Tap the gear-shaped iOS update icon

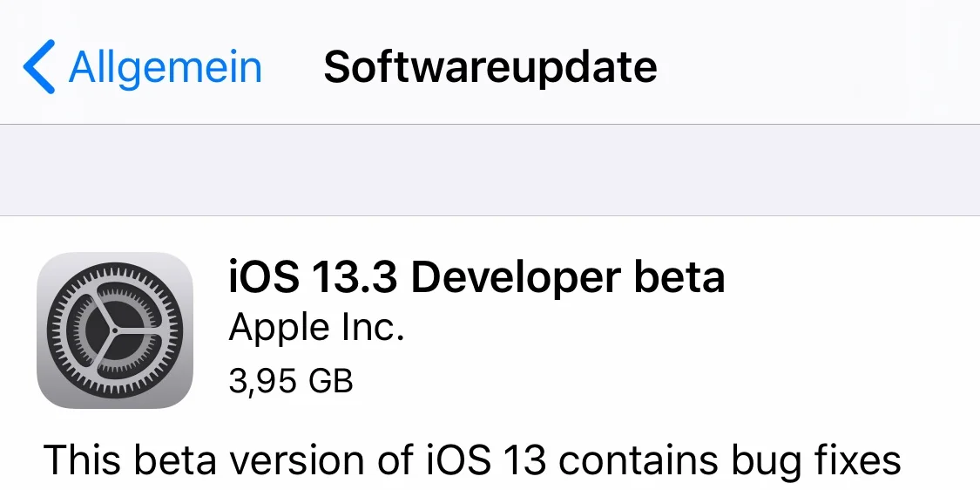pos(115,330)
